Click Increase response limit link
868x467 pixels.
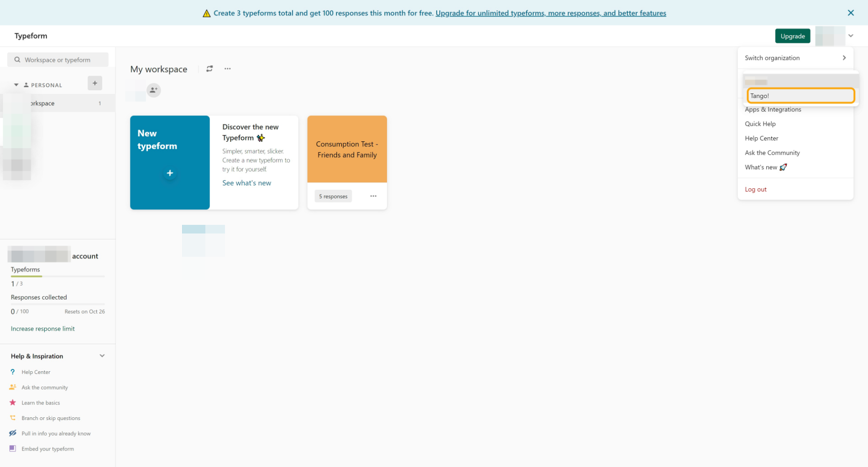[x=42, y=329]
